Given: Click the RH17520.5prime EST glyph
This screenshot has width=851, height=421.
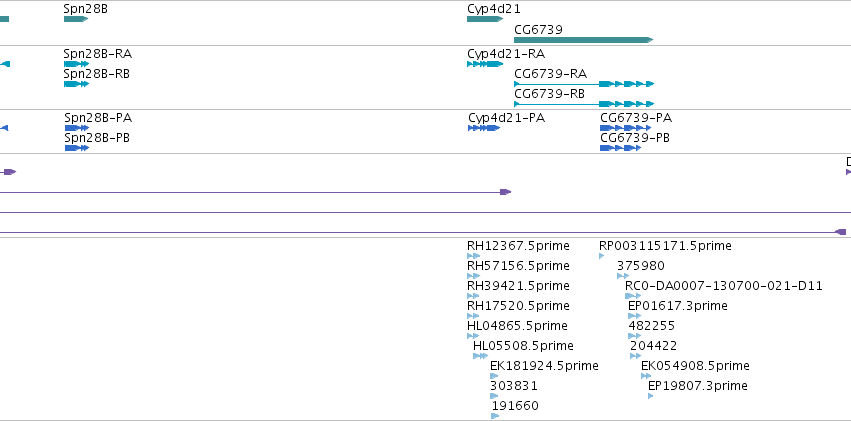Looking at the screenshot, I should coord(473,316).
